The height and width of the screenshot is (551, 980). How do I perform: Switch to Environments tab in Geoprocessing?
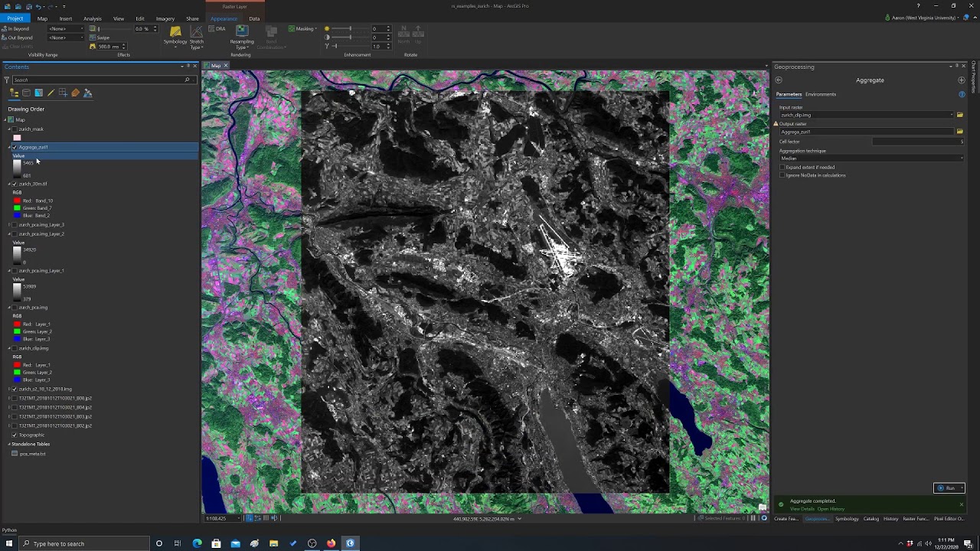[821, 94]
